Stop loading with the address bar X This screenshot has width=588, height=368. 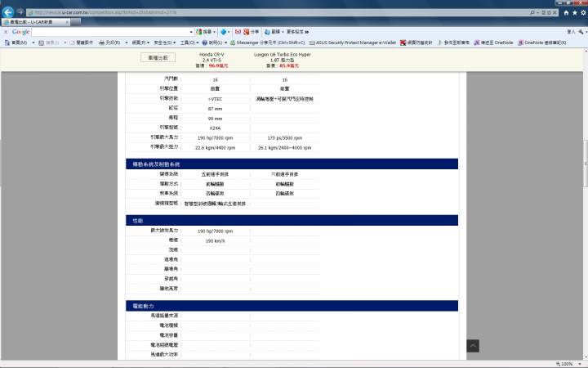pyautogui.click(x=555, y=13)
